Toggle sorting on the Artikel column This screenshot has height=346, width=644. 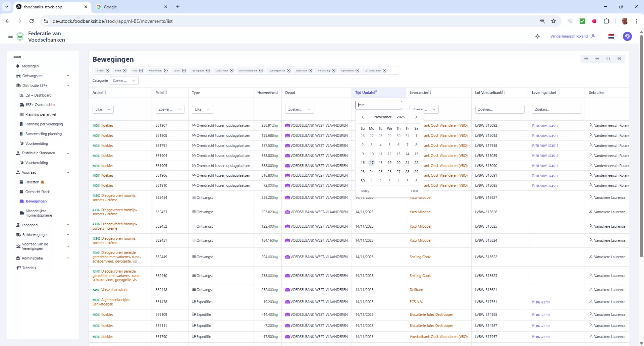[x=105, y=92]
